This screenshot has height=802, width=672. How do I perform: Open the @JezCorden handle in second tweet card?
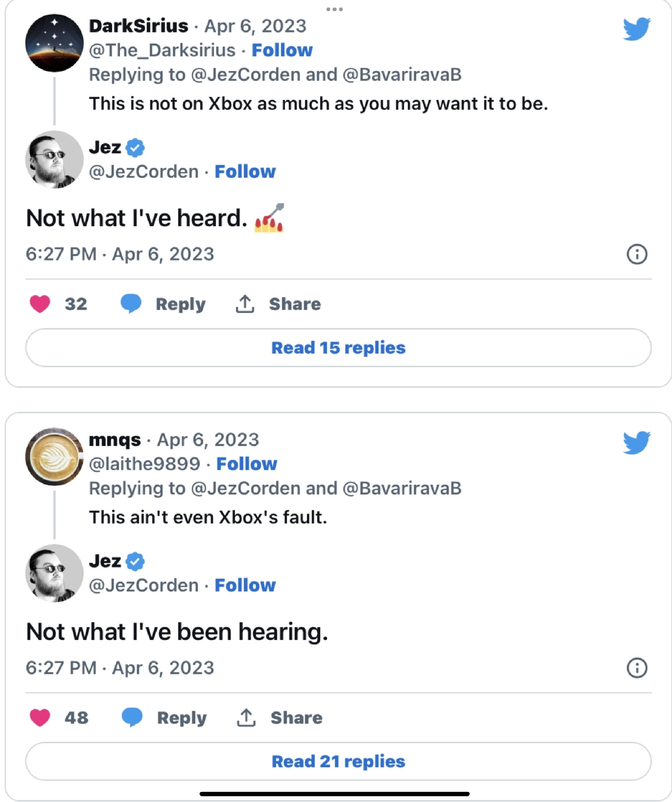pos(144,586)
